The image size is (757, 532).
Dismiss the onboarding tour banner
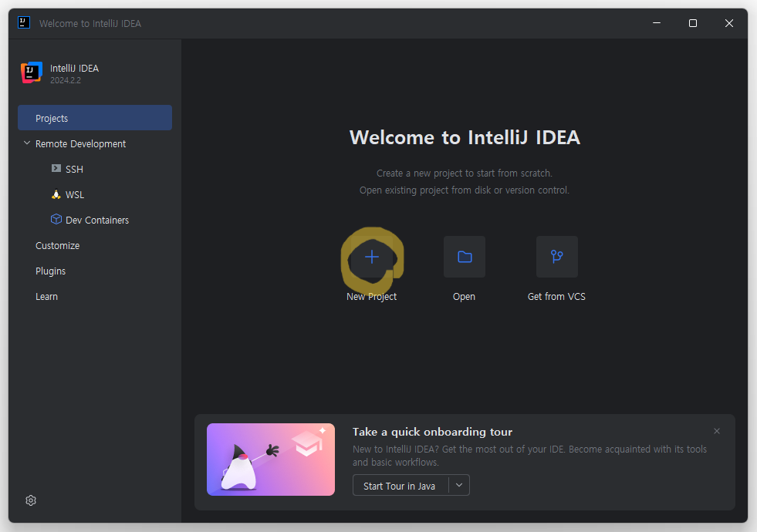(x=716, y=431)
